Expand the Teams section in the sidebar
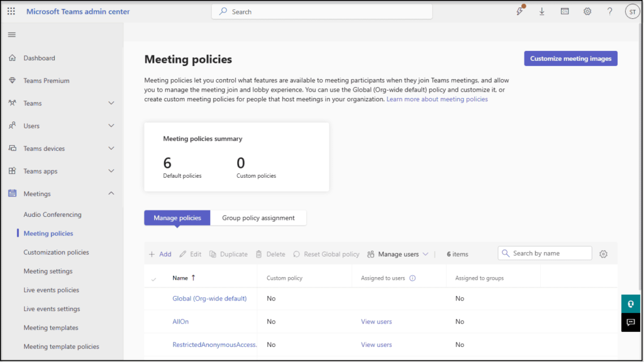Image resolution: width=644 pixels, height=362 pixels. (111, 103)
